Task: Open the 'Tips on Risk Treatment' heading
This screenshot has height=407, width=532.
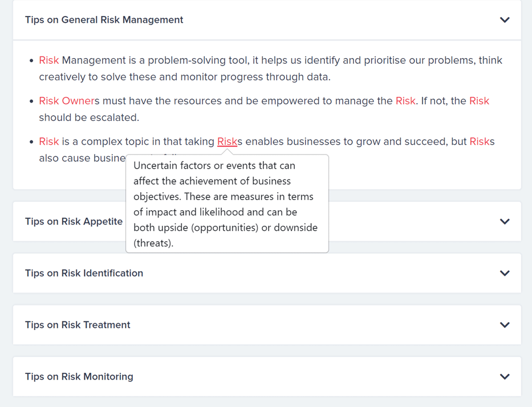Action: 78,325
